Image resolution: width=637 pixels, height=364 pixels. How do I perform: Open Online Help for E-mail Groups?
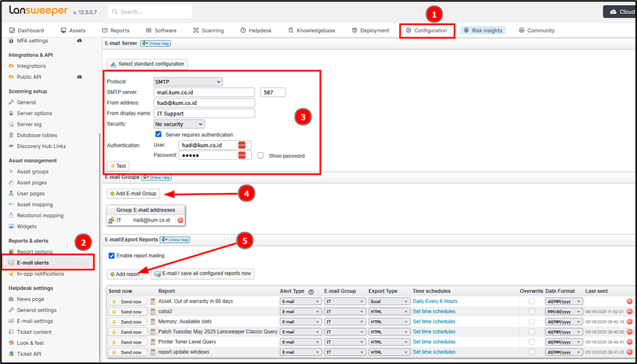pyautogui.click(x=156, y=178)
